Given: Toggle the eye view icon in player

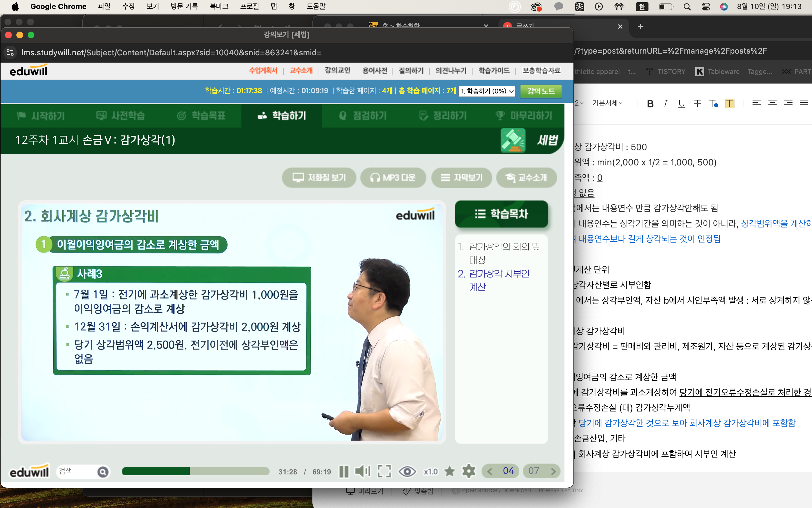Looking at the screenshot, I should 407,471.
